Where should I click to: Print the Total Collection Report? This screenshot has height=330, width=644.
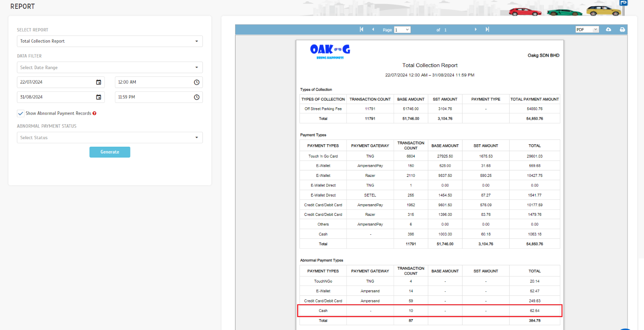(622, 29)
